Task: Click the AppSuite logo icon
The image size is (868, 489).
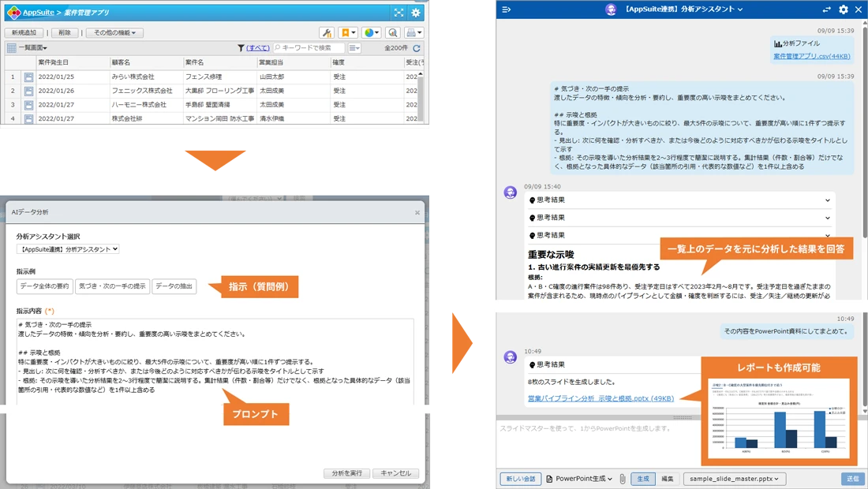Action: [13, 12]
